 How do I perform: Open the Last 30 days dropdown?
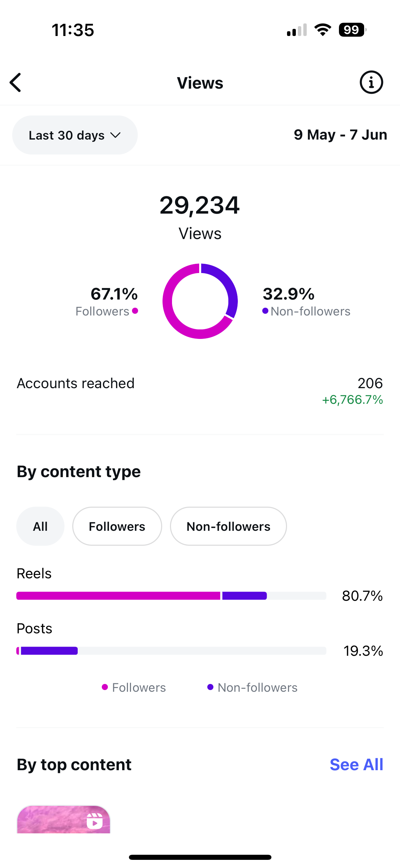pyautogui.click(x=75, y=135)
